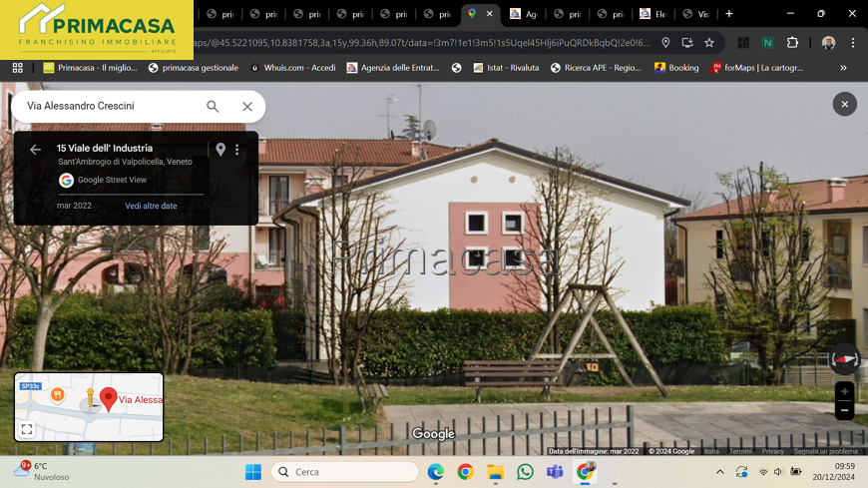Viewport: 868px width, 488px height.
Task: Open Booking bookmark
Action: click(676, 68)
